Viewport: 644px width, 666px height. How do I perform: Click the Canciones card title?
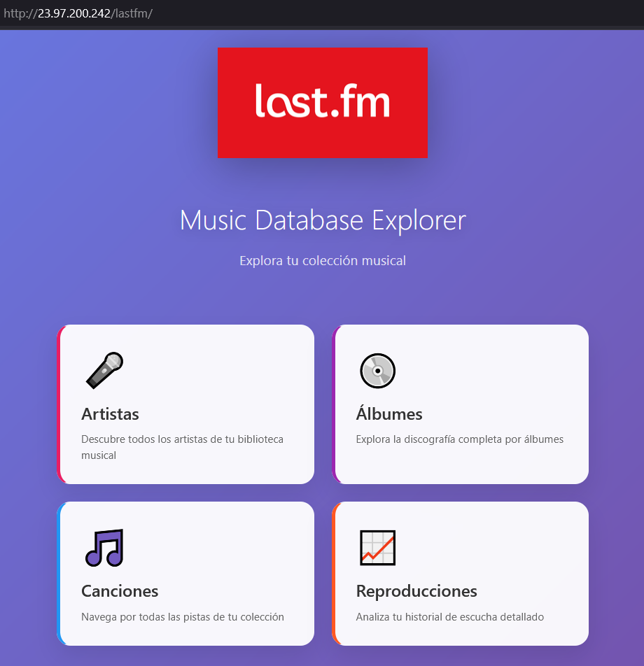tap(119, 591)
